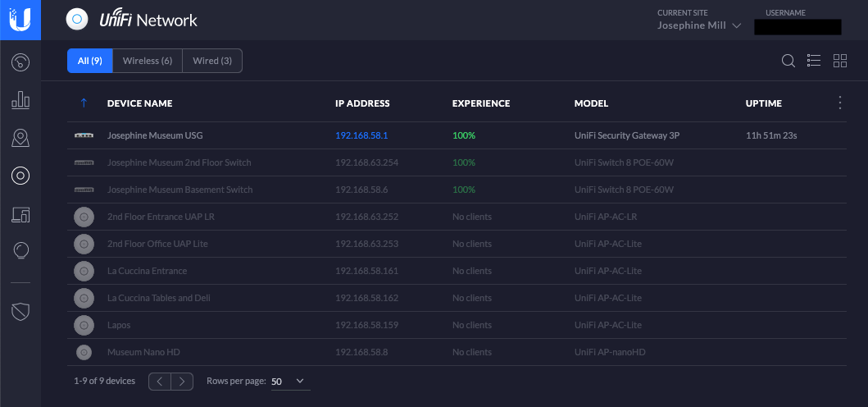Select Josephine Museum USG device name

pyautogui.click(x=155, y=135)
